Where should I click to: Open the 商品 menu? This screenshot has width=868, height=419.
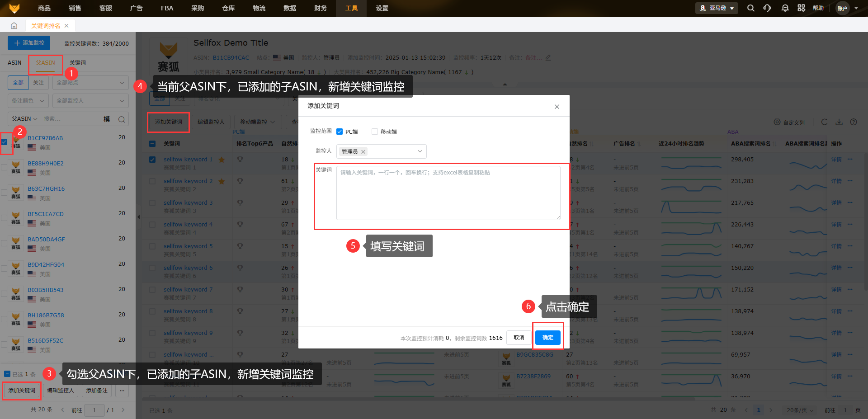(x=44, y=8)
